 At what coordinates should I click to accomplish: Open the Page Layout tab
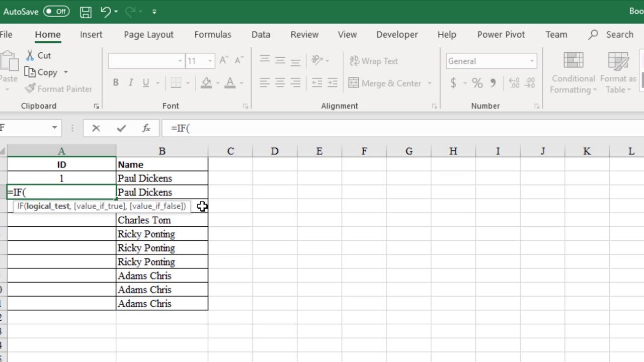pyautogui.click(x=148, y=34)
